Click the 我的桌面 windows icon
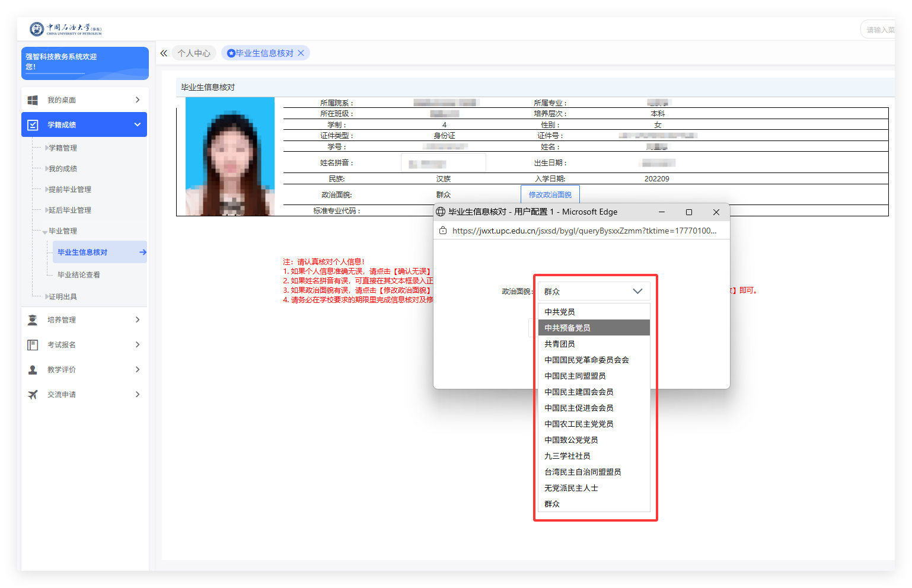This screenshot has height=588, width=912. [33, 100]
